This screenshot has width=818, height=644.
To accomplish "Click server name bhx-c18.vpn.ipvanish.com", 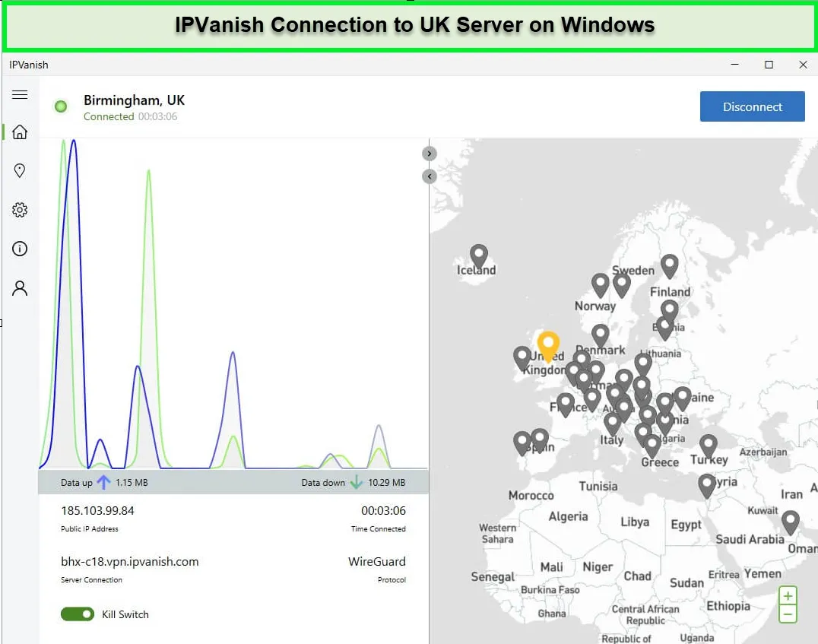I will tap(130, 562).
